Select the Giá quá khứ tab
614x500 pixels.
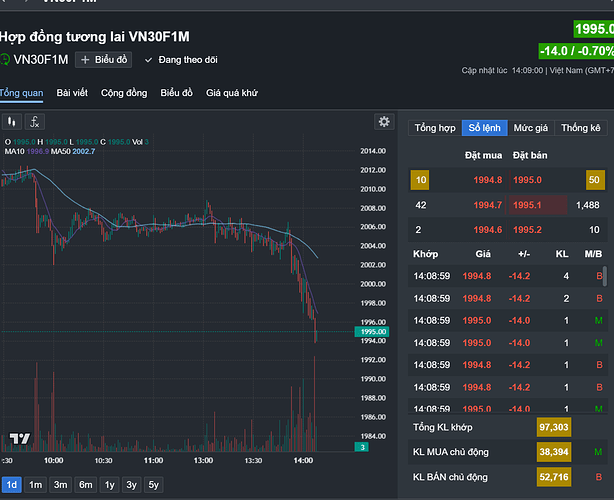click(232, 93)
